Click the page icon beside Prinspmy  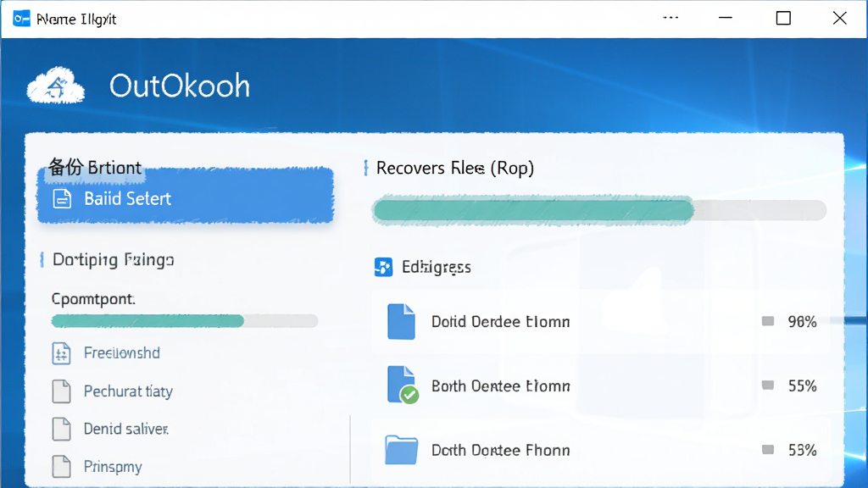61,467
